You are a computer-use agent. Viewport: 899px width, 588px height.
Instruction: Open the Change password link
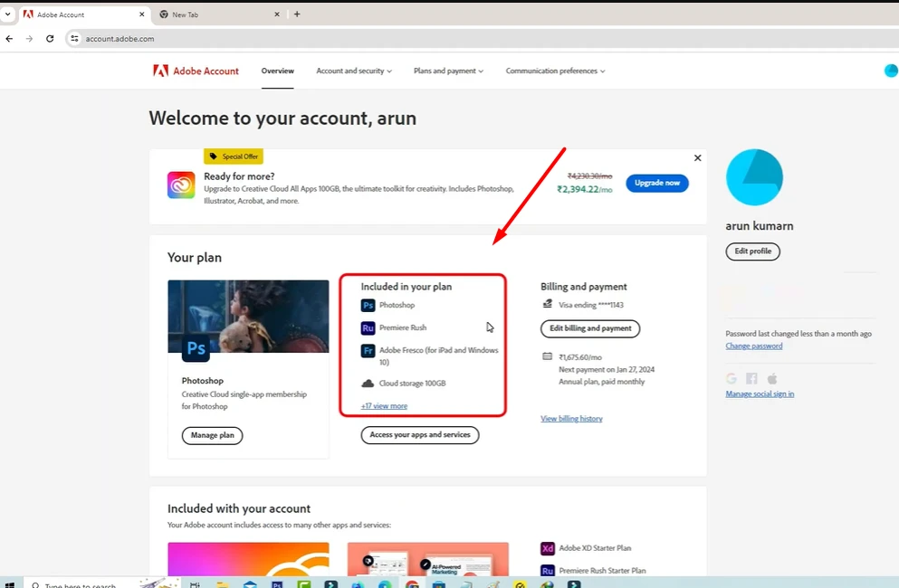[x=753, y=346]
